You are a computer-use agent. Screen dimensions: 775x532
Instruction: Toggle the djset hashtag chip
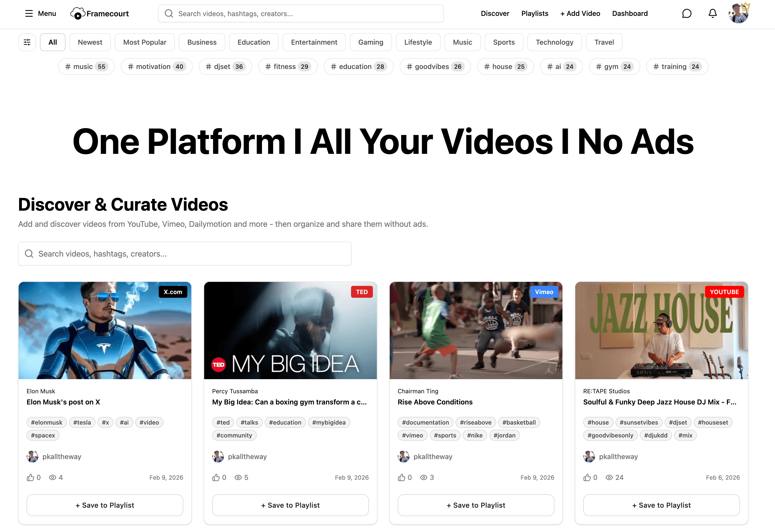(225, 66)
